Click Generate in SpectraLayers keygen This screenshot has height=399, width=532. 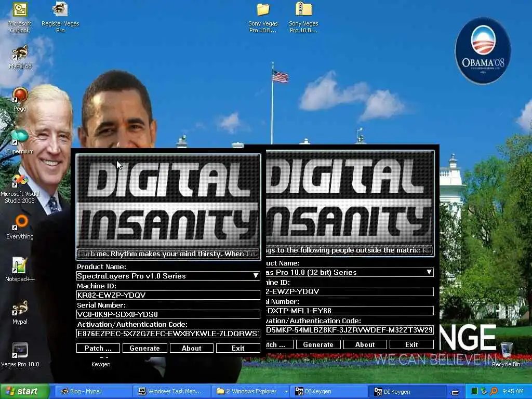[144, 348]
